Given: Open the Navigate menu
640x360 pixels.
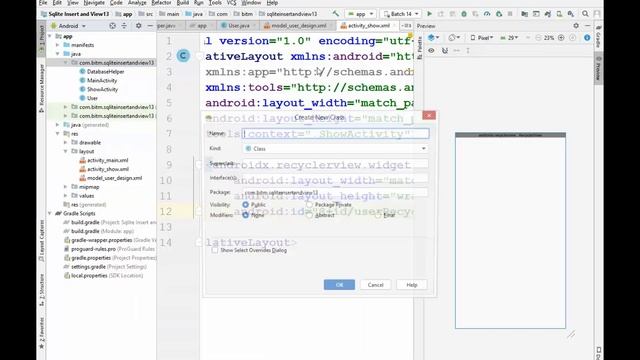Looking at the screenshot, I should 94,3.
